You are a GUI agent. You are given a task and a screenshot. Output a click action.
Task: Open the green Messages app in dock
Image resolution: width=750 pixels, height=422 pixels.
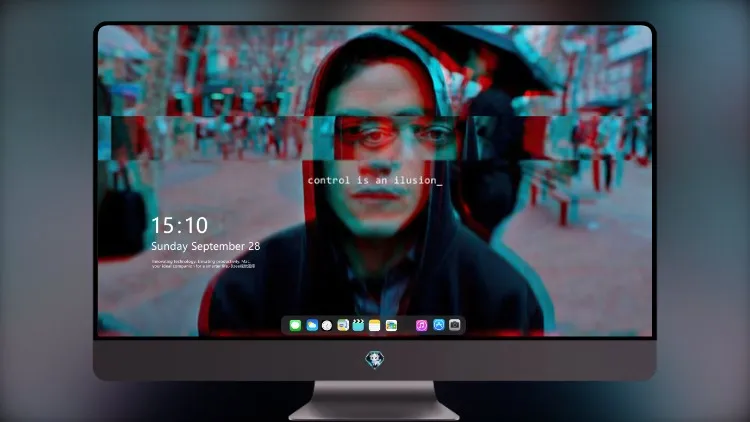(x=295, y=325)
